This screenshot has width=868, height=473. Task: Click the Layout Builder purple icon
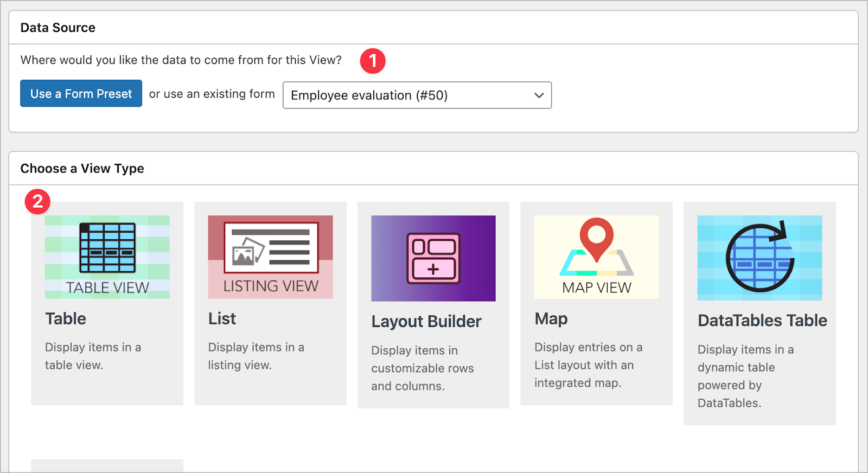click(x=433, y=258)
